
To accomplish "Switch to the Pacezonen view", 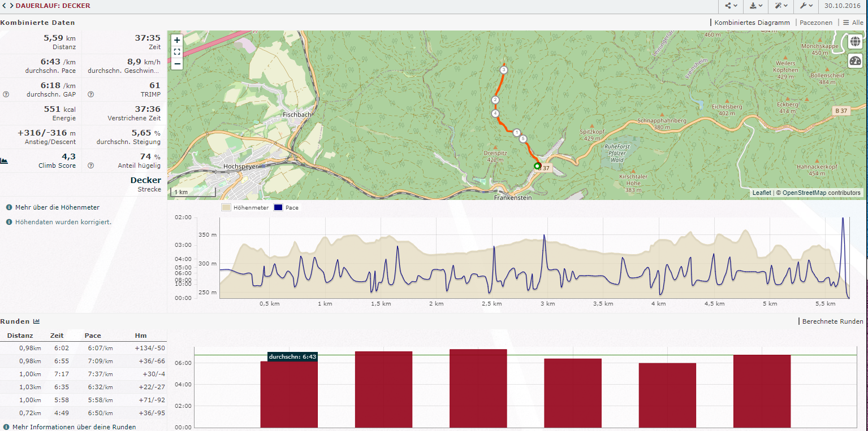I will coord(815,23).
